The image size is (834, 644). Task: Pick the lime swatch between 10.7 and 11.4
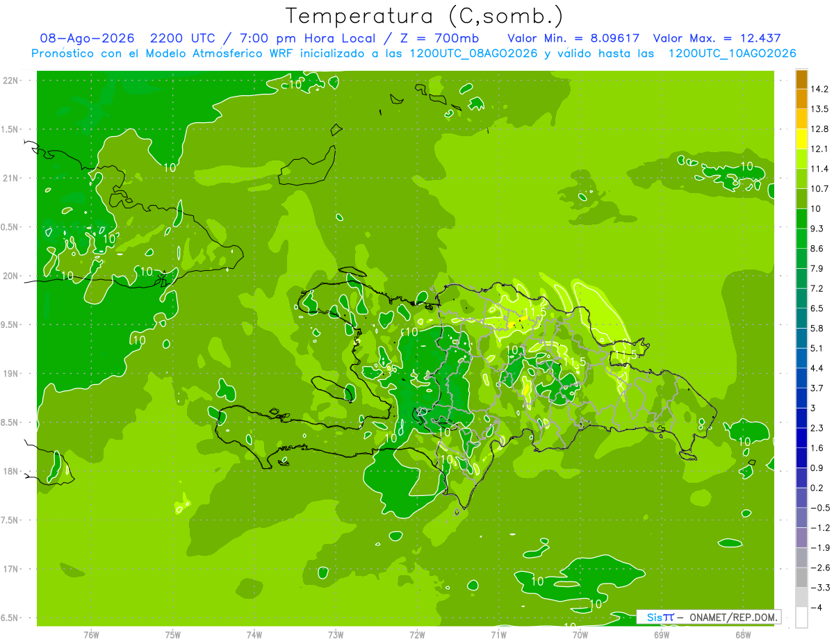(801, 179)
